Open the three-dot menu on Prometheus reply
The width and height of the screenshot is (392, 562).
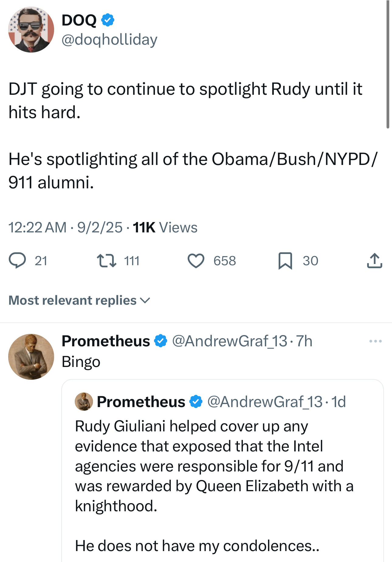click(375, 341)
